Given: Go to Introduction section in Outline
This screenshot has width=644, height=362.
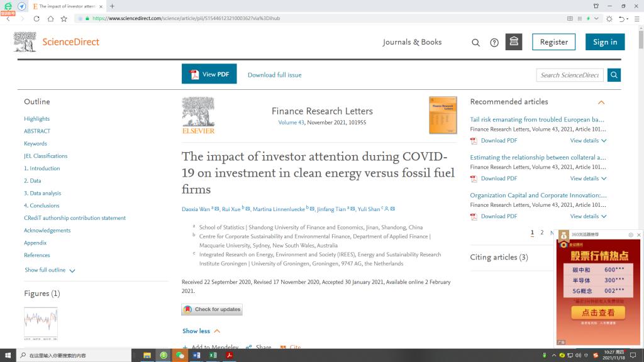Looking at the screenshot, I should point(42,168).
